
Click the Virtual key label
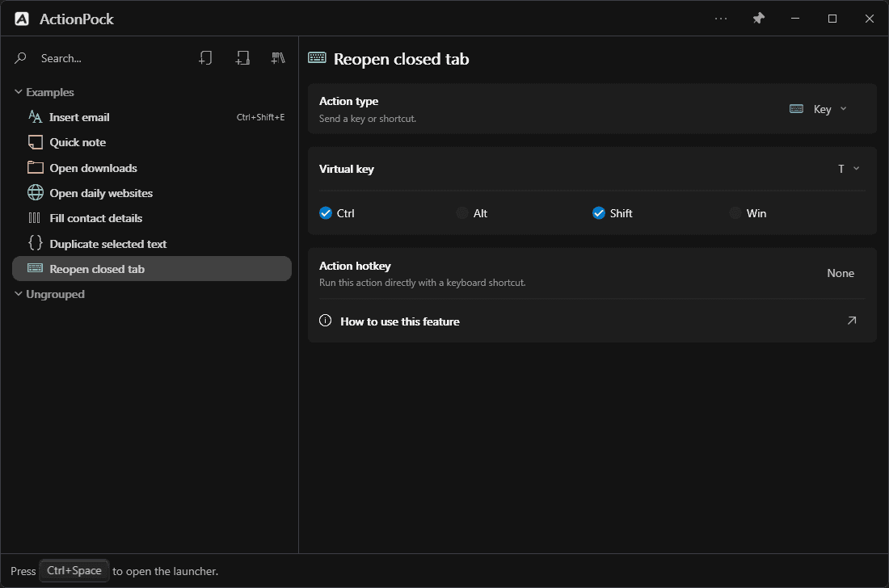pyautogui.click(x=347, y=169)
